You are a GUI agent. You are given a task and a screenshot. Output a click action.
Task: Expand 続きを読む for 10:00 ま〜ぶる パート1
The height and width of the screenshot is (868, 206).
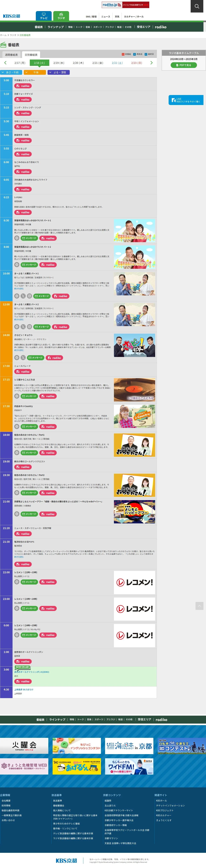click(x=19, y=288)
